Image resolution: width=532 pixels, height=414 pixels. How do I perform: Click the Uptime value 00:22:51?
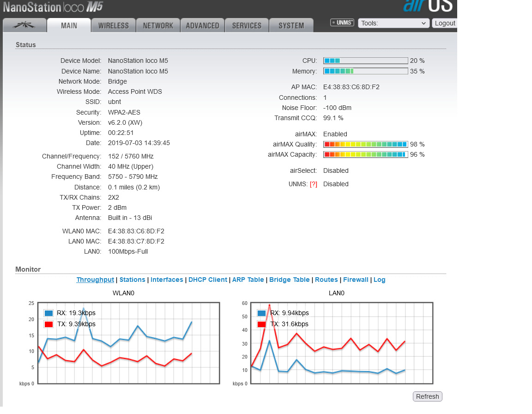121,133
